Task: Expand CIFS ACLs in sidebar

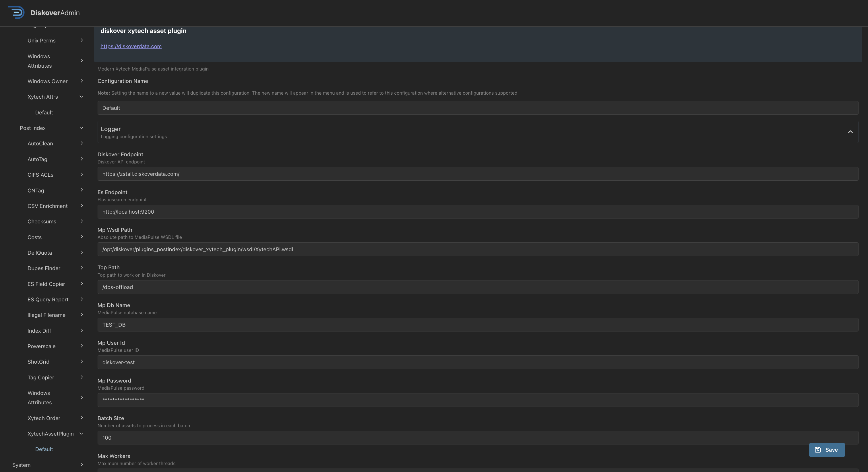Action: (55, 175)
